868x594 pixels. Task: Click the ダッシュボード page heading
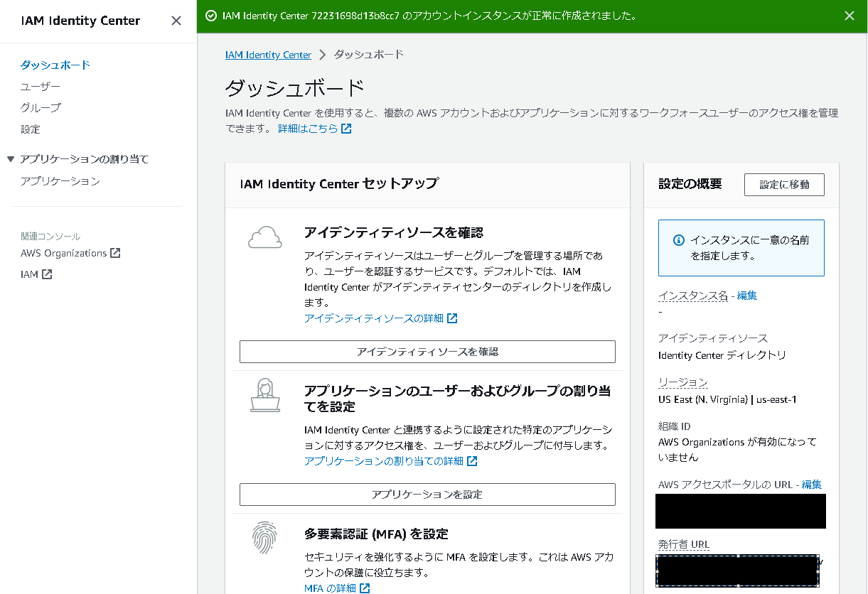(x=295, y=89)
